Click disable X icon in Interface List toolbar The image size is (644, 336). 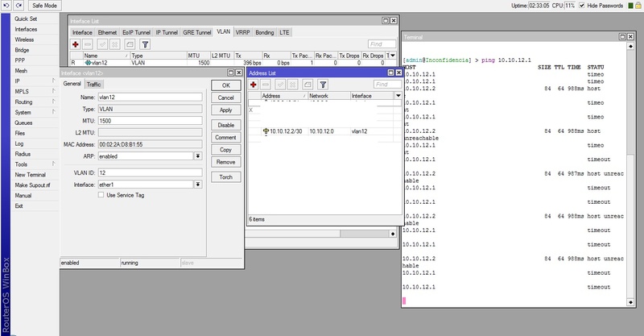point(115,44)
